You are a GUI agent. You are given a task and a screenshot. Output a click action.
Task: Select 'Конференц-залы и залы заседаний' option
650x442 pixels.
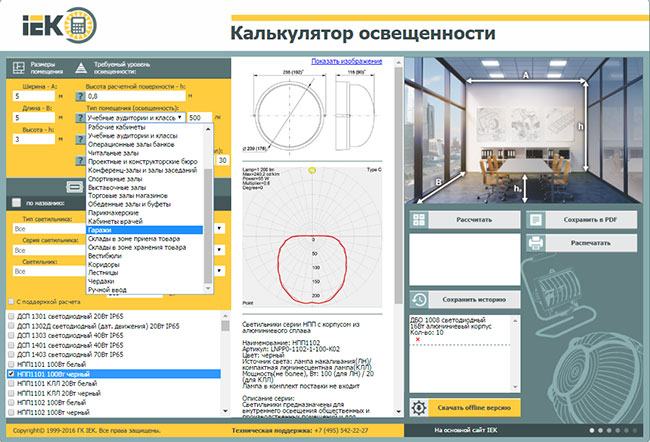145,170
